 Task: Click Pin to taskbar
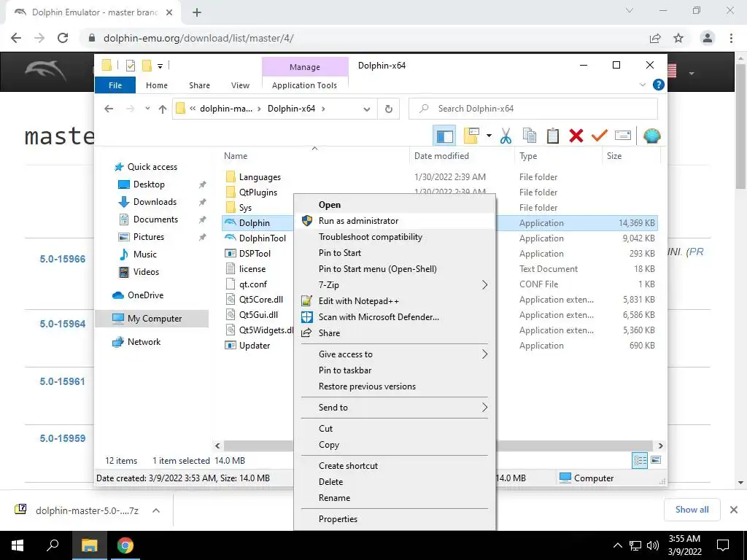coord(395,370)
